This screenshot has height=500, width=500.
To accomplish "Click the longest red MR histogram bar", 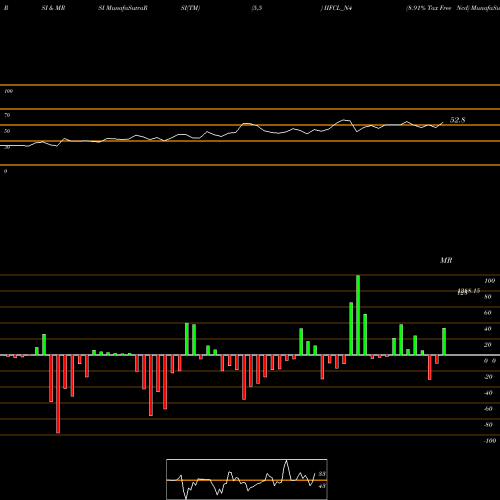I will 58,394.
